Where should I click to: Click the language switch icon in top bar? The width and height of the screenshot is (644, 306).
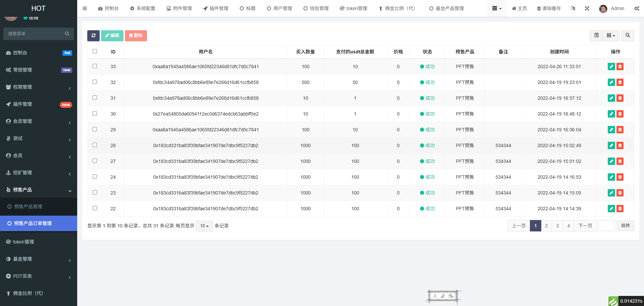click(573, 8)
